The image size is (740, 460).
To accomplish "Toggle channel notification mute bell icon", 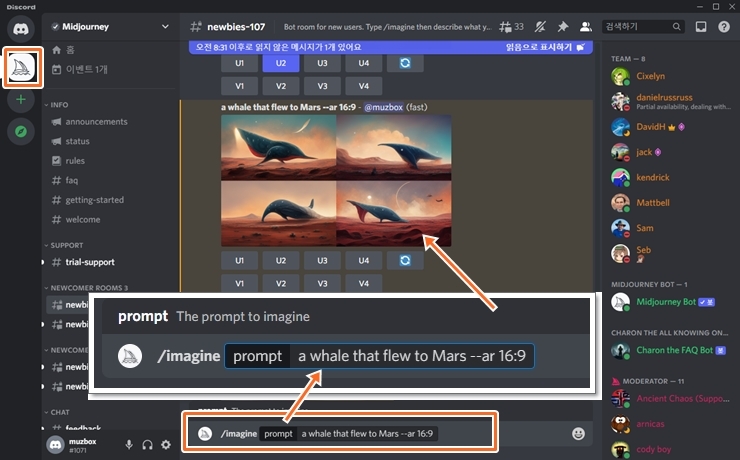I will point(540,27).
